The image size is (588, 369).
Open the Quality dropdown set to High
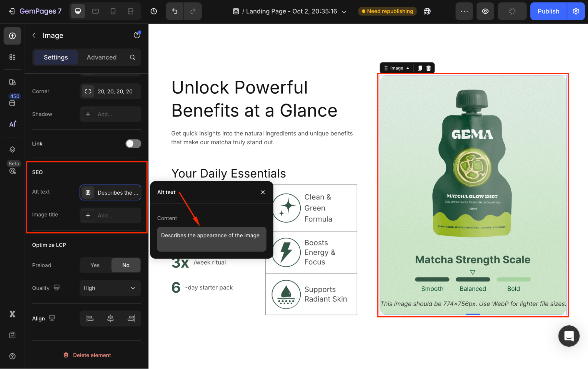pyautogui.click(x=110, y=288)
